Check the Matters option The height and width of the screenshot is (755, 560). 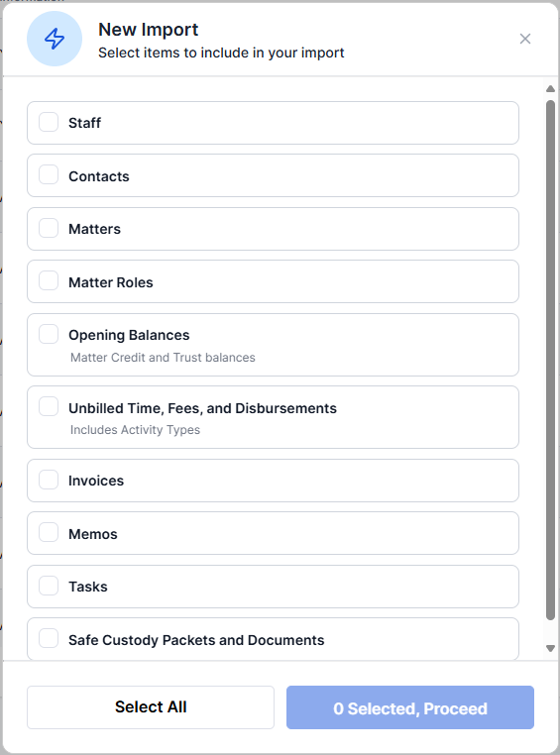point(49,228)
